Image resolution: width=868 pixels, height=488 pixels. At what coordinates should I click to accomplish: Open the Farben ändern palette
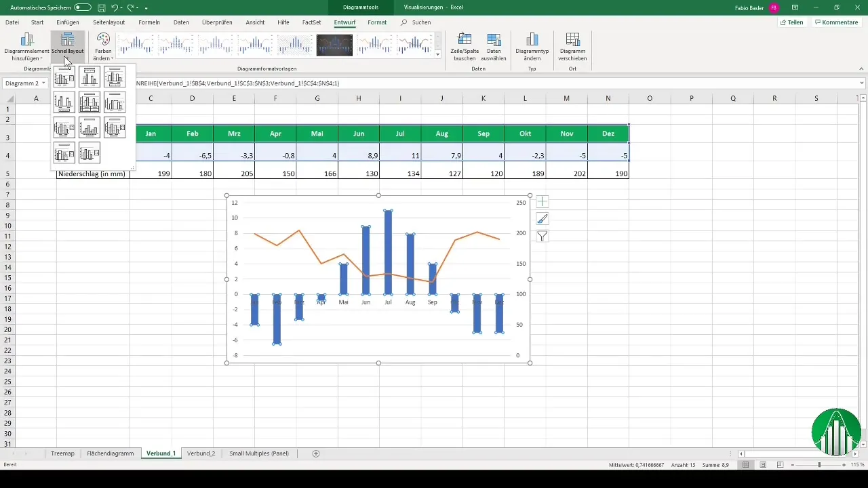[x=103, y=46]
